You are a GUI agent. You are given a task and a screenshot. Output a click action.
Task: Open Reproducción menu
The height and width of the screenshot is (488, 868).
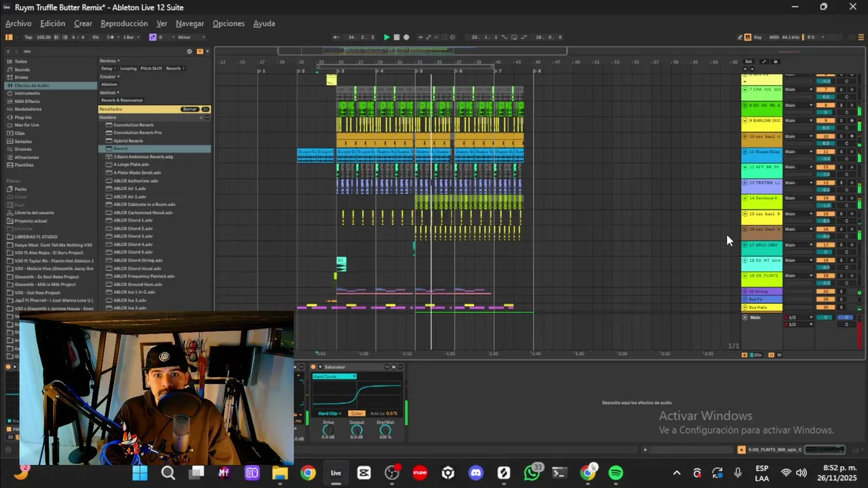coord(124,24)
